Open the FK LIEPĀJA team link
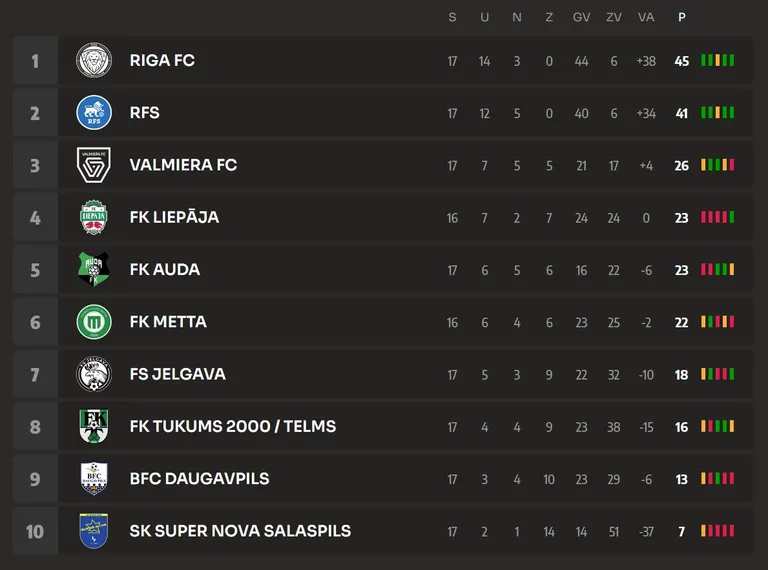Viewport: 768px width, 570px height. pyautogui.click(x=174, y=216)
